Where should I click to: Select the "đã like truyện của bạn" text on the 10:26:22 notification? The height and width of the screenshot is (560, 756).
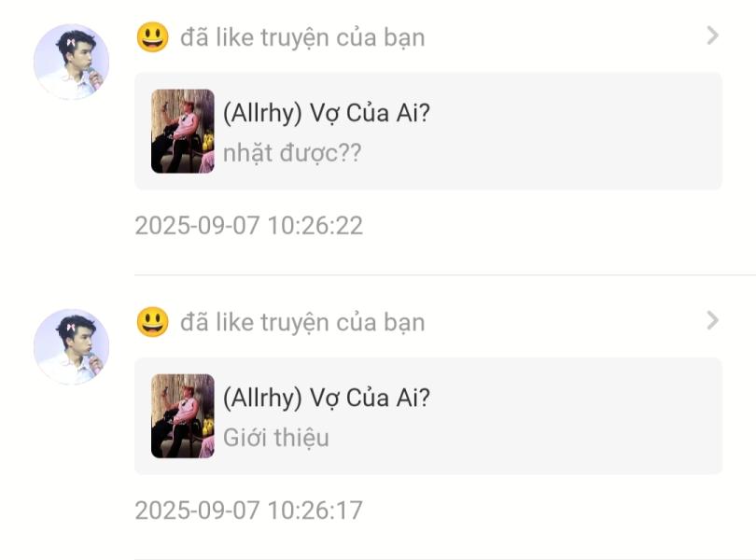tap(302, 37)
